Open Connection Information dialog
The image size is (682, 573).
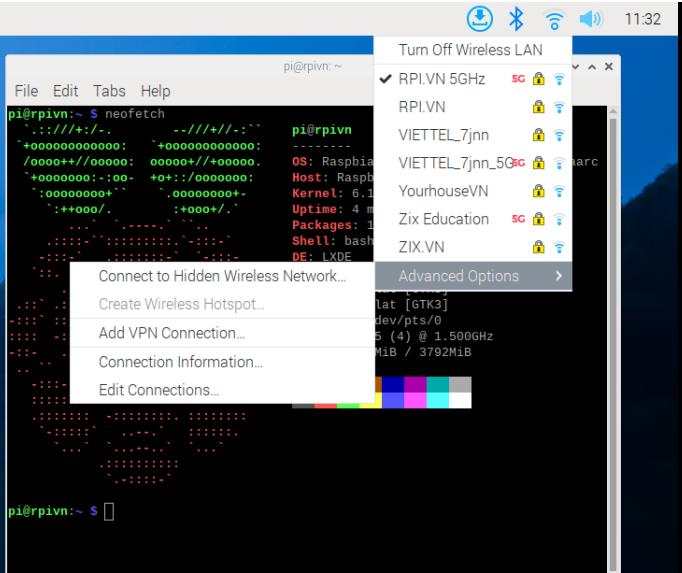coord(181,362)
